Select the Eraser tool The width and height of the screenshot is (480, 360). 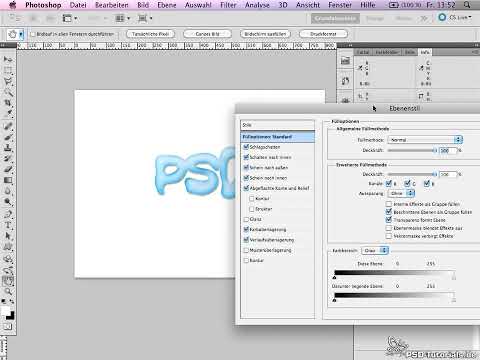click(x=8, y=169)
